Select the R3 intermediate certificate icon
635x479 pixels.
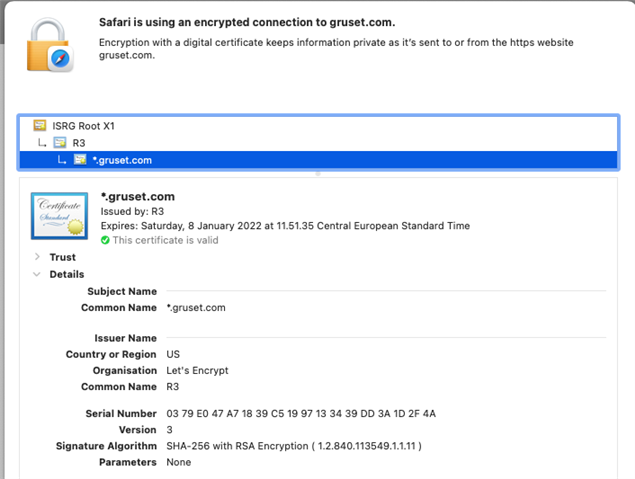tap(60, 143)
